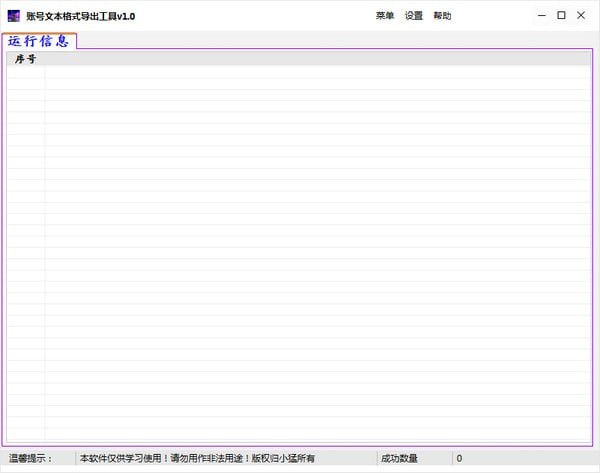Viewport: 600px width, 473px height.
Task: Click the app icon in title bar
Action: 13,16
